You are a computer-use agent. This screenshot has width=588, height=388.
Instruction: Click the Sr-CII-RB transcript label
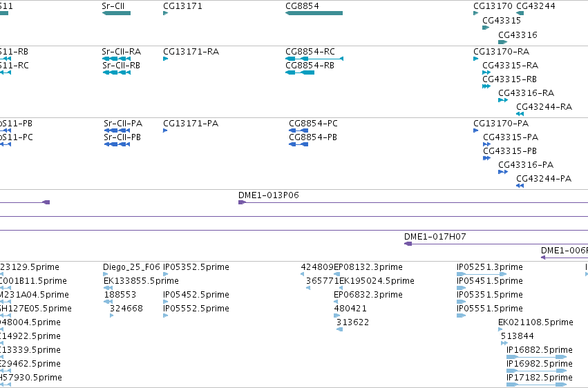click(x=121, y=65)
